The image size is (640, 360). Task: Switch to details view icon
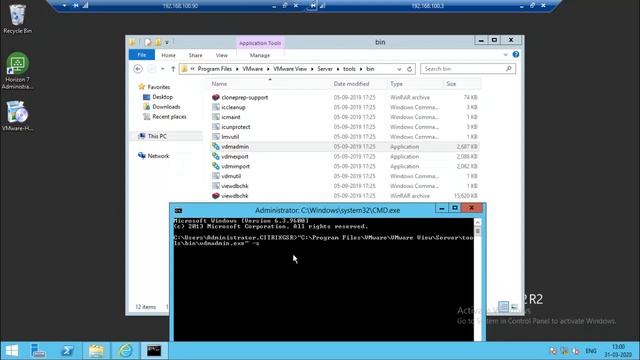pyautogui.click(x=504, y=307)
